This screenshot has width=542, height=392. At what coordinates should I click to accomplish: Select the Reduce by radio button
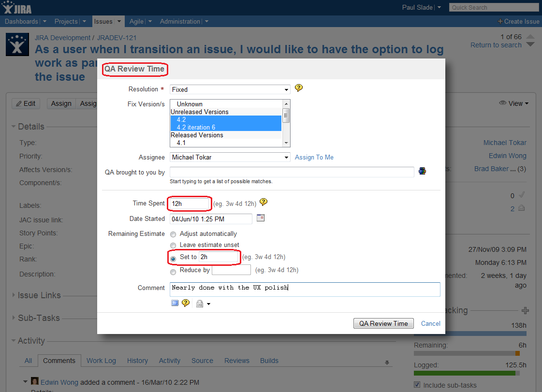pos(173,272)
